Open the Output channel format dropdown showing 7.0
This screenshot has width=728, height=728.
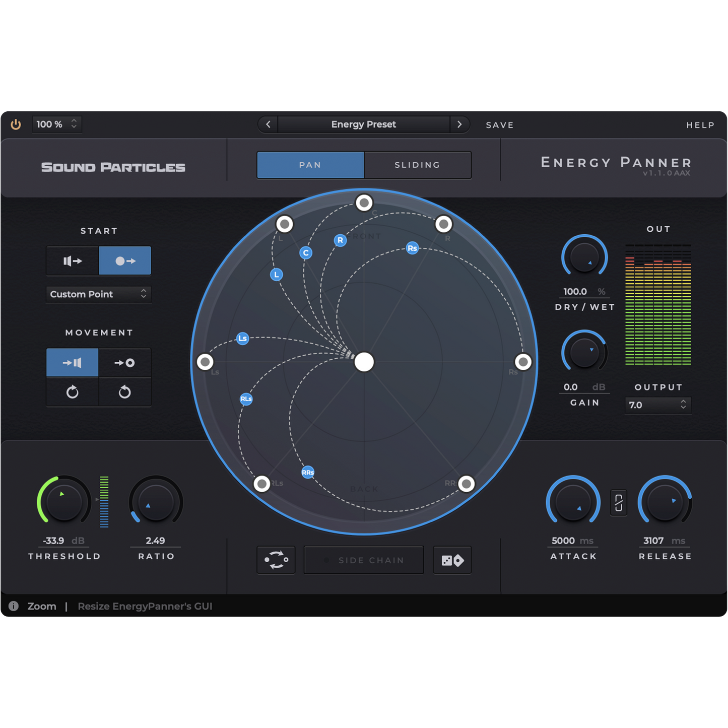657,405
